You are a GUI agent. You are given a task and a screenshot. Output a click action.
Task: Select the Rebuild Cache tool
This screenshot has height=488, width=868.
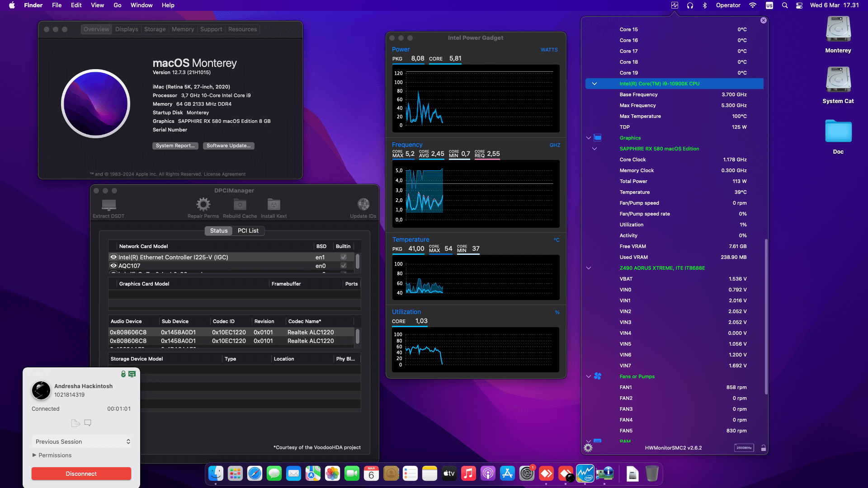pyautogui.click(x=240, y=205)
